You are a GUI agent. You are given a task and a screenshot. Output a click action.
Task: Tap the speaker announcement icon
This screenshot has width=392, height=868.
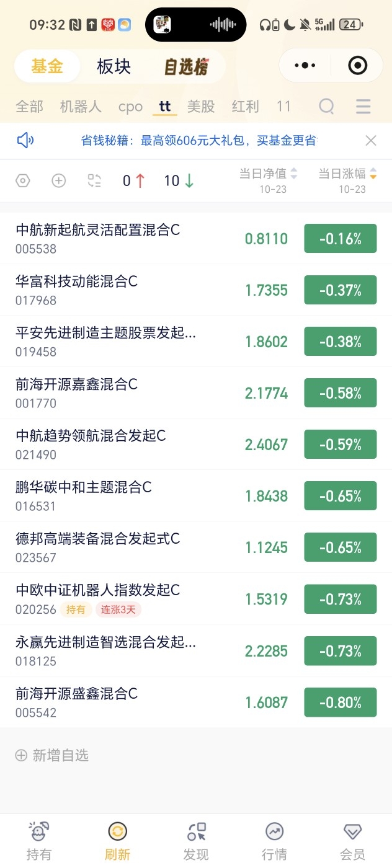click(25, 141)
